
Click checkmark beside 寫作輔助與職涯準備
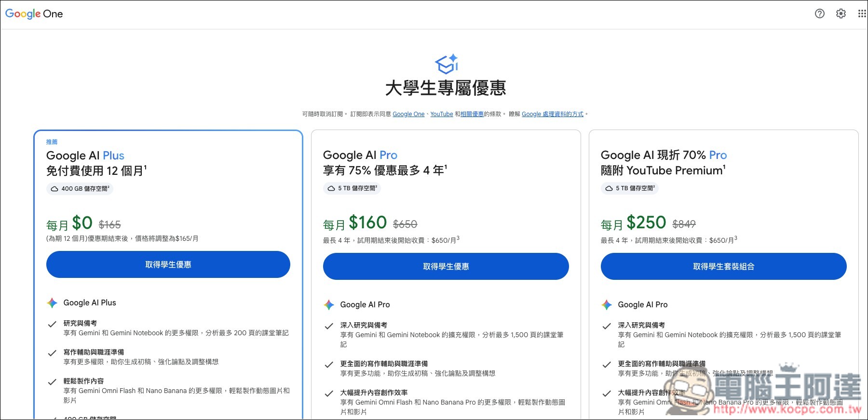[52, 353]
